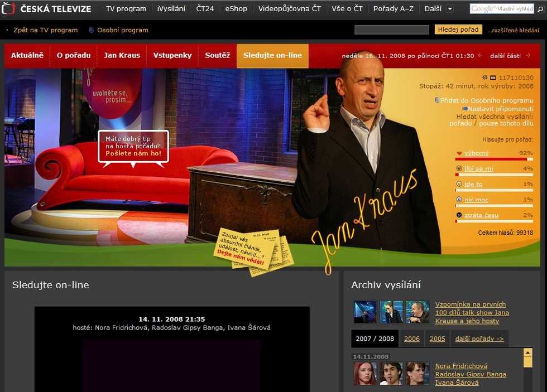Viewport: 547px width, 392px height.
Task: Open Pořady A–Z in the top menu
Action: [393, 9]
